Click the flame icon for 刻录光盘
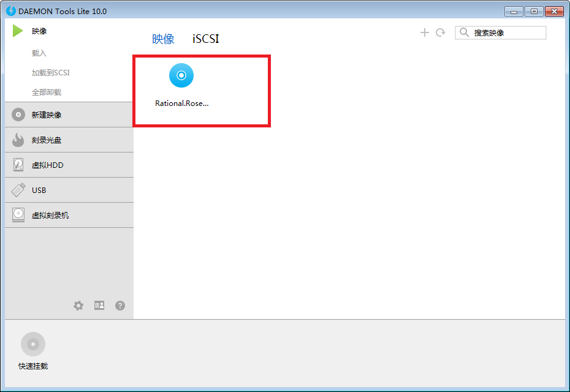 (x=18, y=140)
